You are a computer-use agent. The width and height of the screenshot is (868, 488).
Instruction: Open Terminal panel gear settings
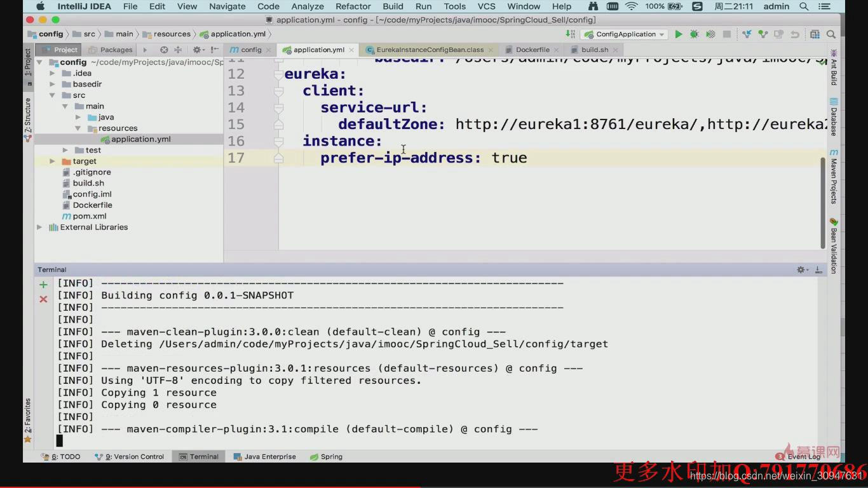coord(803,270)
